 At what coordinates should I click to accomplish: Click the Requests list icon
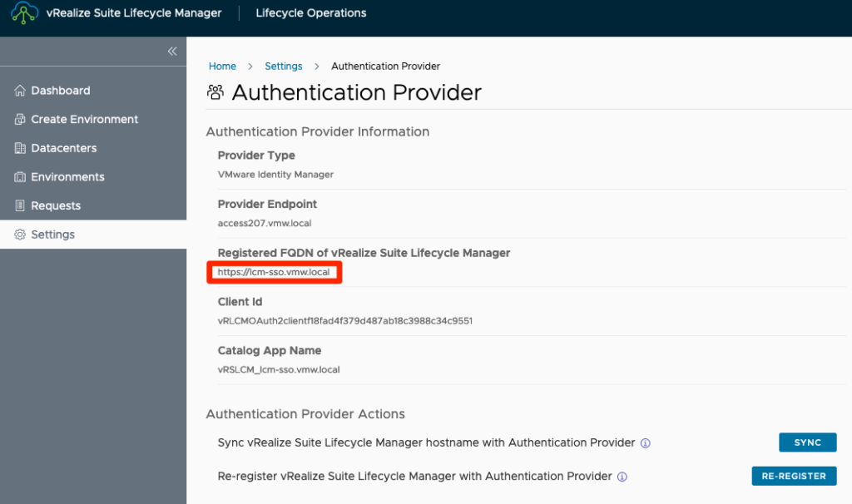pos(20,205)
